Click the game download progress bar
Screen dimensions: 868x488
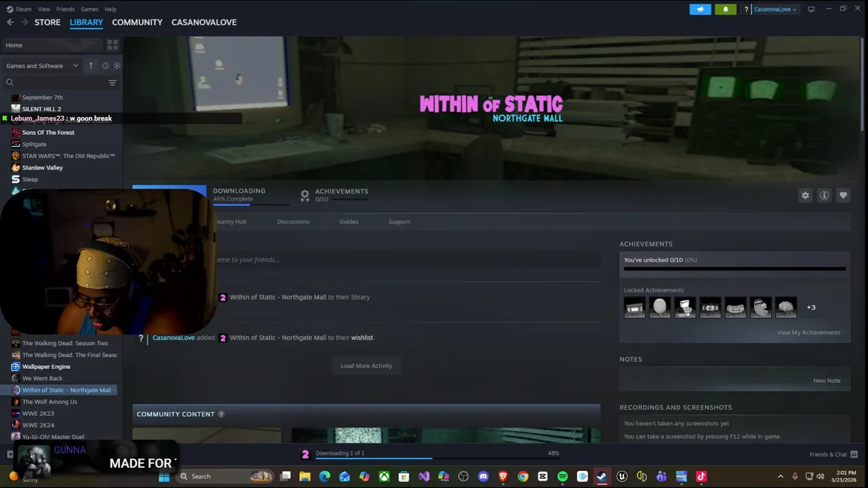[x=251, y=204]
